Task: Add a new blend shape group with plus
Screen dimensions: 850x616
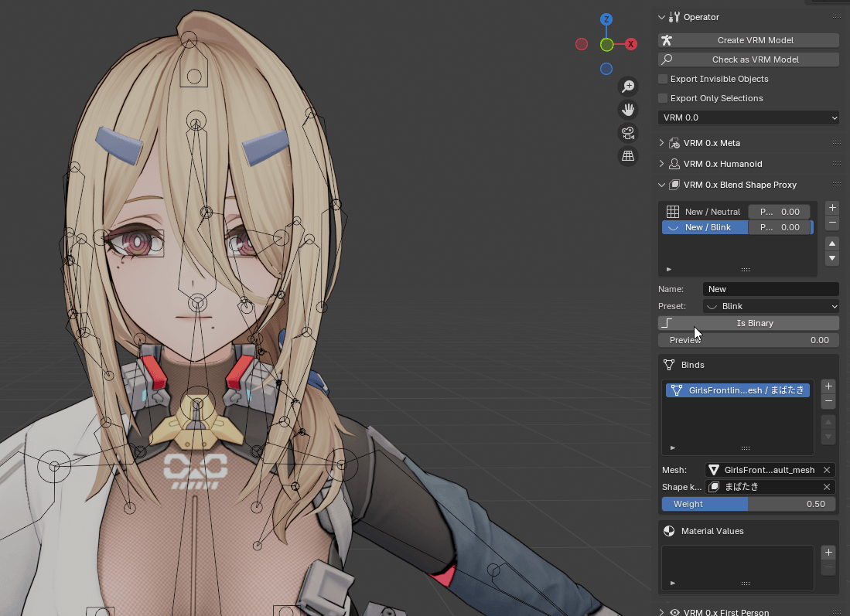Action: [832, 207]
